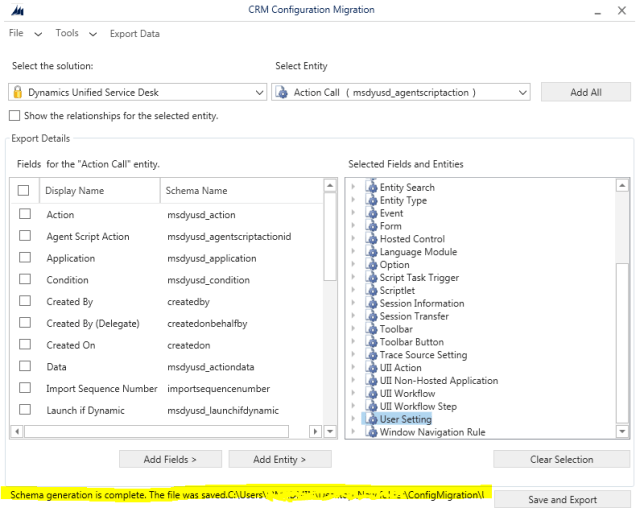Select the Export Data menu item
Screen dimensions: 640x516
tap(135, 34)
